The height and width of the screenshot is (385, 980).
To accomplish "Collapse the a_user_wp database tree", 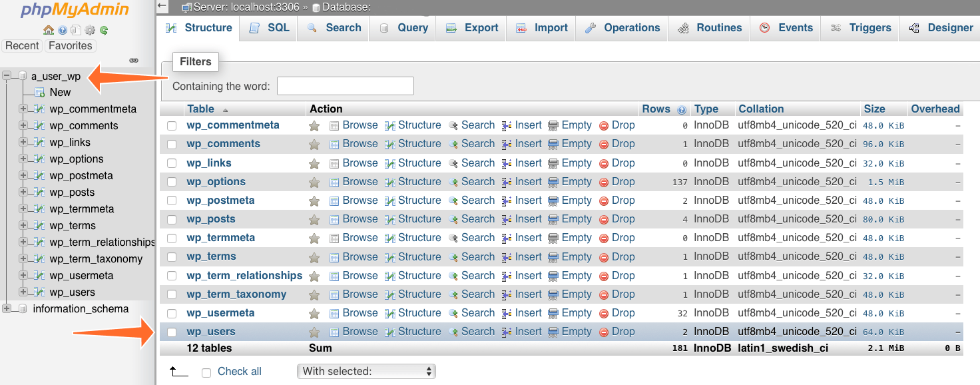I will [7, 75].
